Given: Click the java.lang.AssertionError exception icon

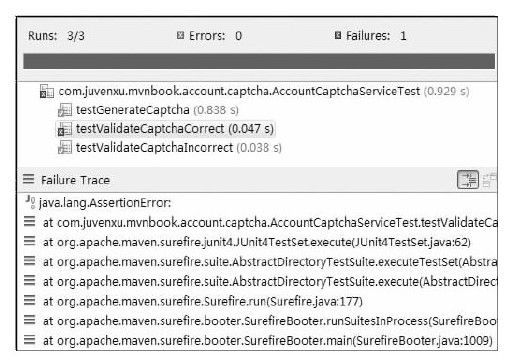Looking at the screenshot, I should point(30,202).
